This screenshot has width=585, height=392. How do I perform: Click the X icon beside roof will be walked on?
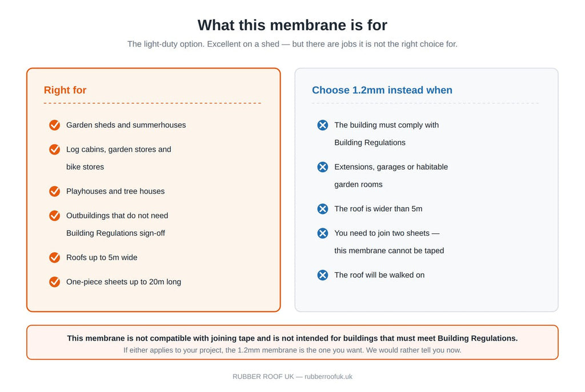[x=323, y=275]
